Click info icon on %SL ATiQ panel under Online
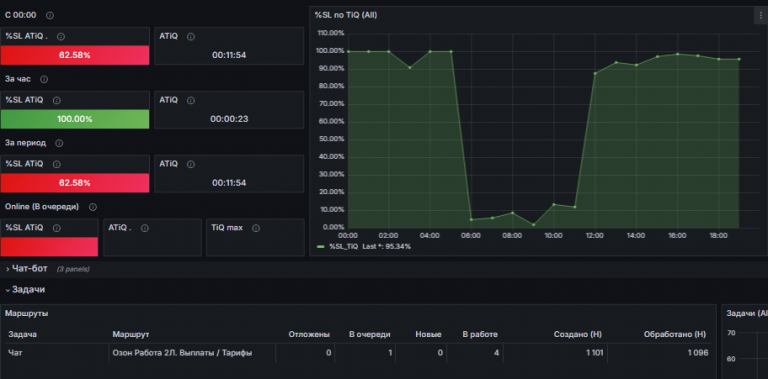The height and width of the screenshot is (379, 768). pos(56,228)
